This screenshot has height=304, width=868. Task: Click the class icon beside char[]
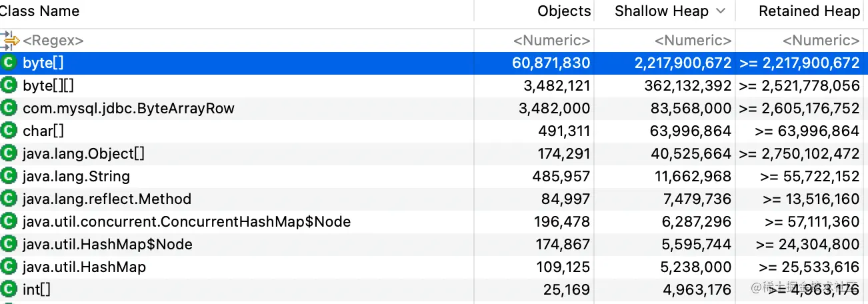[9, 131]
